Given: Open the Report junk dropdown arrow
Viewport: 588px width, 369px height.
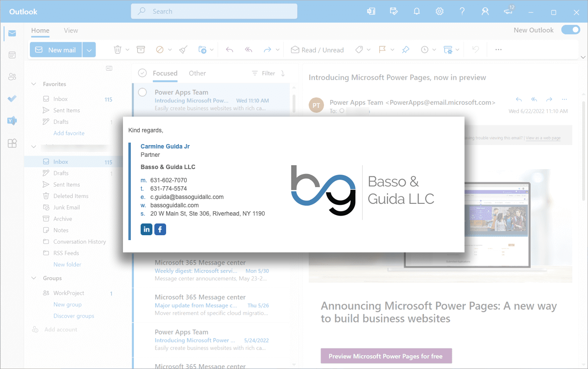Looking at the screenshot, I should click(x=170, y=49).
